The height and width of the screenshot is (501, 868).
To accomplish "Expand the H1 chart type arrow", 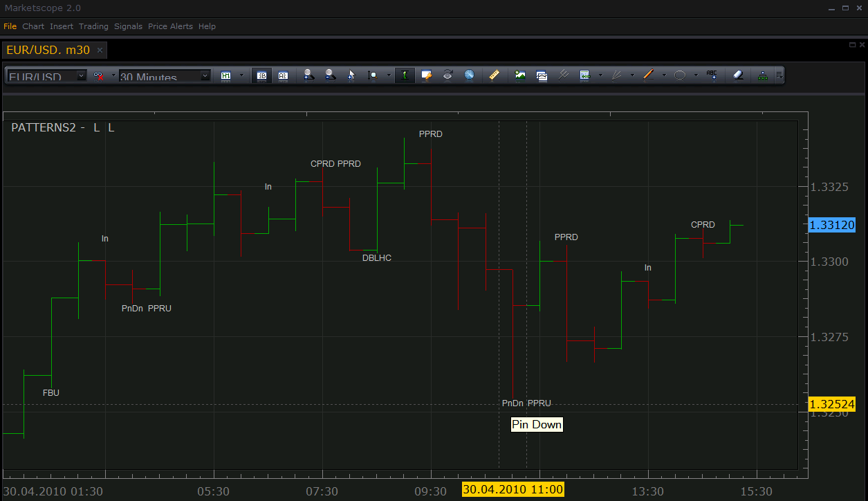I will coord(241,75).
